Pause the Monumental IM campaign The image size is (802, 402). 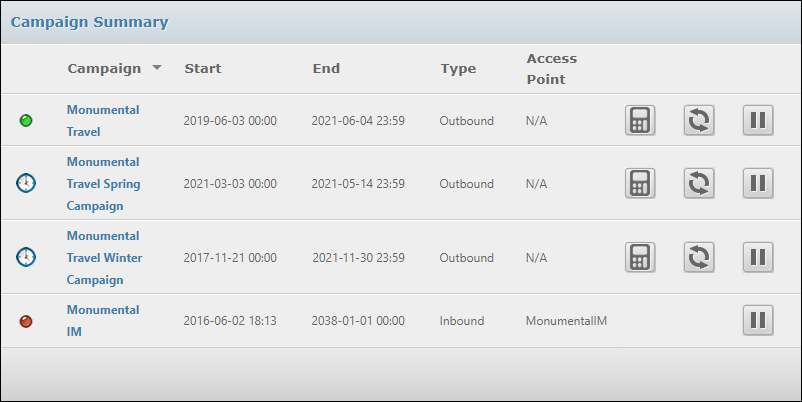point(758,321)
